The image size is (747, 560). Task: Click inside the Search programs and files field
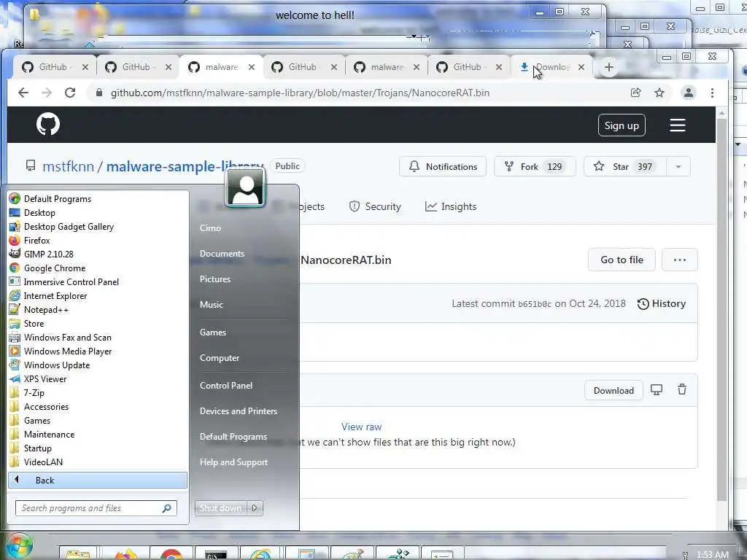[x=96, y=508]
